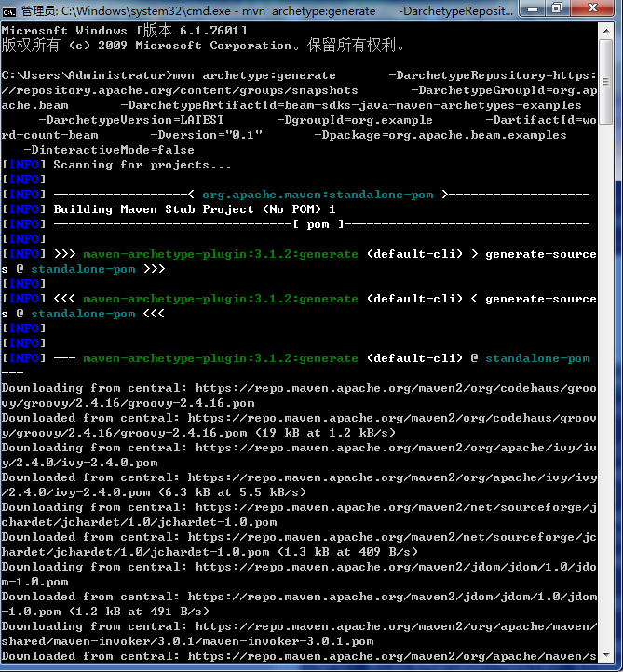Image resolution: width=623 pixels, height=672 pixels.
Task: Click the scrollbar up arrow
Action: (x=606, y=31)
